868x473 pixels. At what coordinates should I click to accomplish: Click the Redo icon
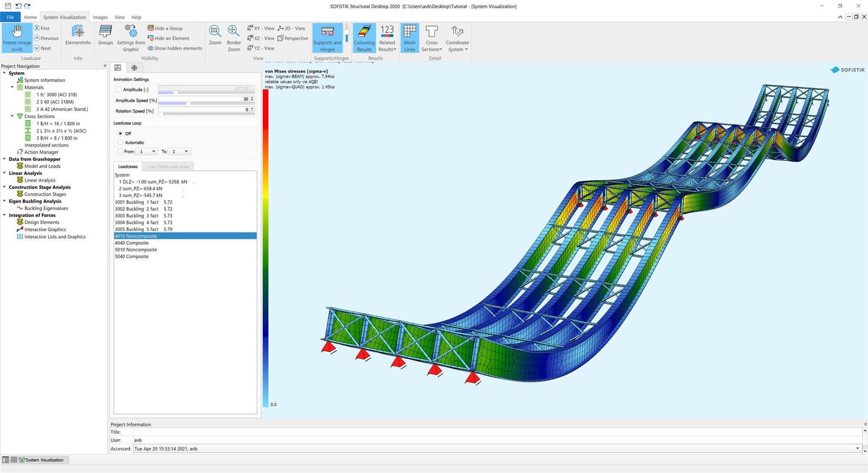27,5
